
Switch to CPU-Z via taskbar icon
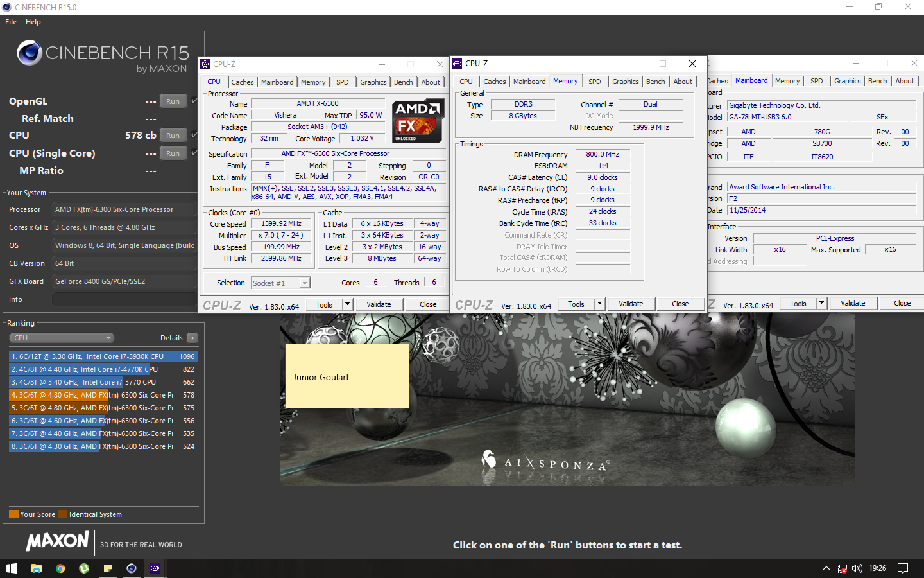coord(155,568)
